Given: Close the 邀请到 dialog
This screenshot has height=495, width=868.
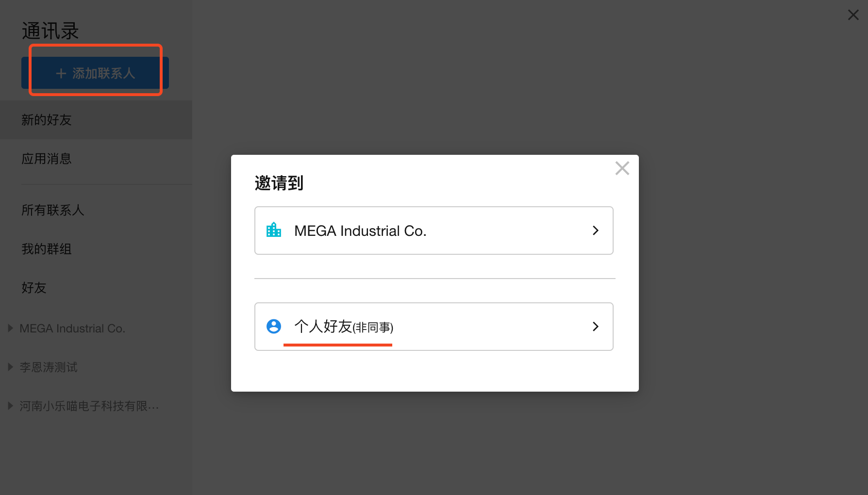Looking at the screenshot, I should coord(622,168).
